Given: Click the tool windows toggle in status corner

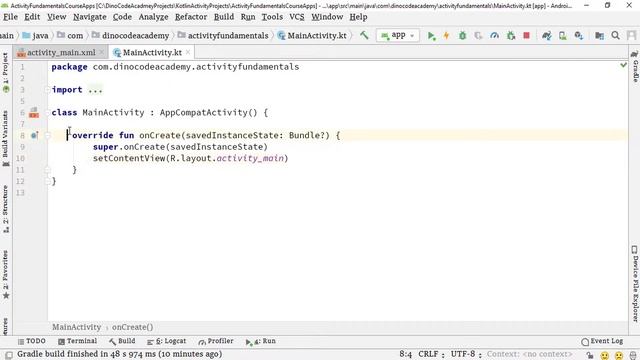Looking at the screenshot, I should click(9, 355).
